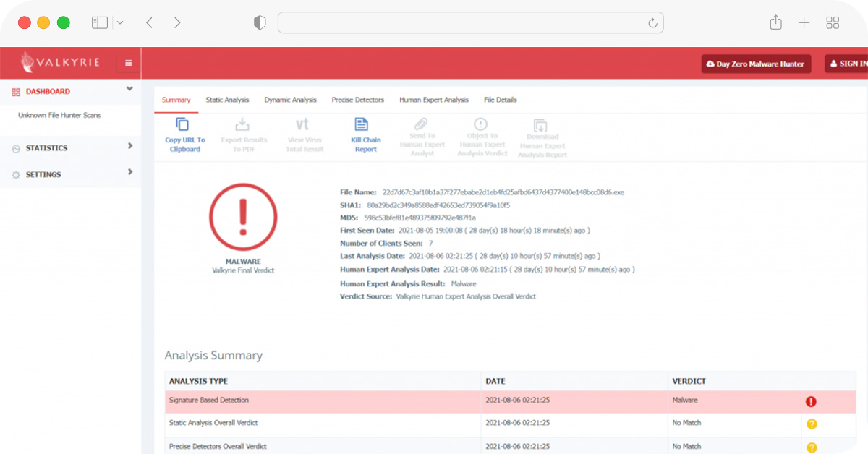Click Export Results To PDF icon
The image size is (868, 454).
tap(243, 124)
